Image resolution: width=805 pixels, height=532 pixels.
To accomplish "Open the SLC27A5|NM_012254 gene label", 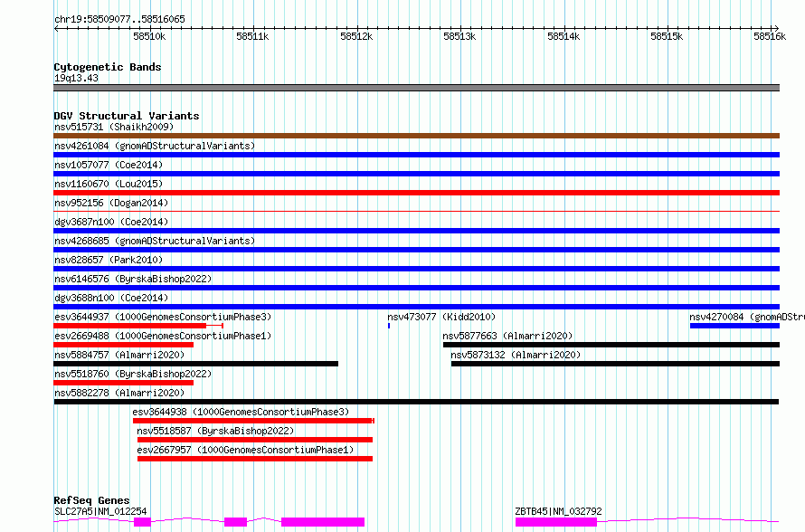I will click(x=100, y=511).
